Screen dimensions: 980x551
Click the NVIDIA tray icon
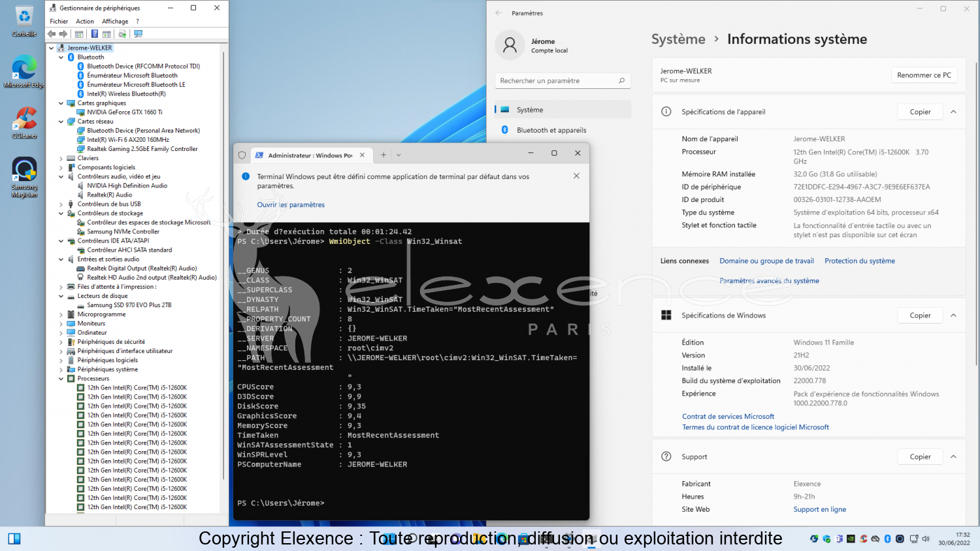[x=851, y=539]
